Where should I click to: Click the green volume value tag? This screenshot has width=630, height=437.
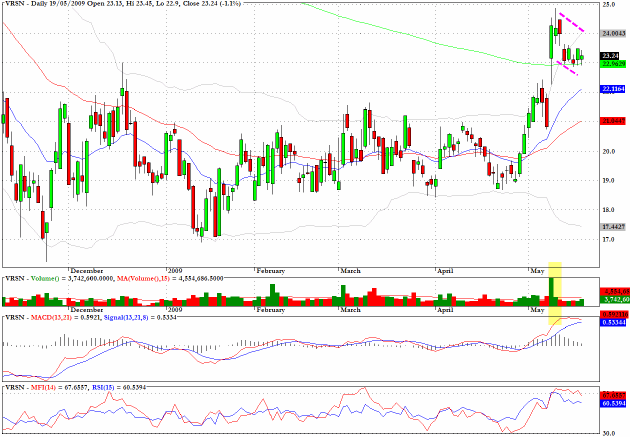(x=615, y=300)
